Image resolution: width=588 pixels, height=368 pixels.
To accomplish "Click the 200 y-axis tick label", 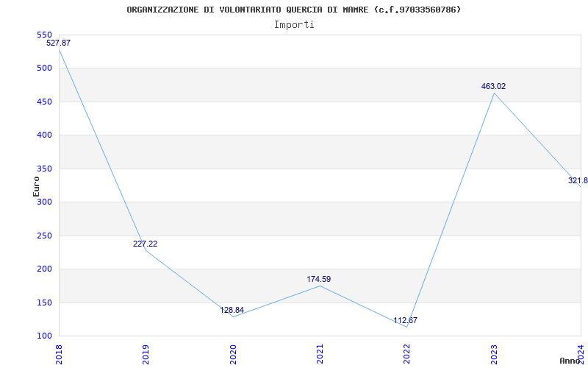I will pyautogui.click(x=44, y=269).
